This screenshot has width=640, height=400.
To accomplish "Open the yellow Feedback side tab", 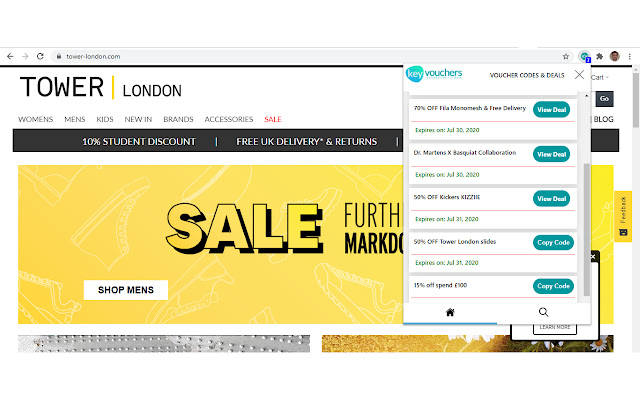I will [623, 216].
